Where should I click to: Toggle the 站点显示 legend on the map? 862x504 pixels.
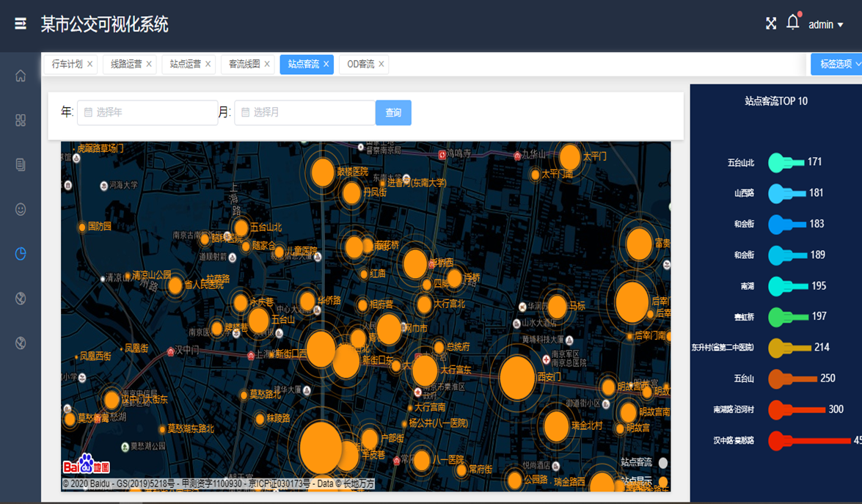(644, 481)
